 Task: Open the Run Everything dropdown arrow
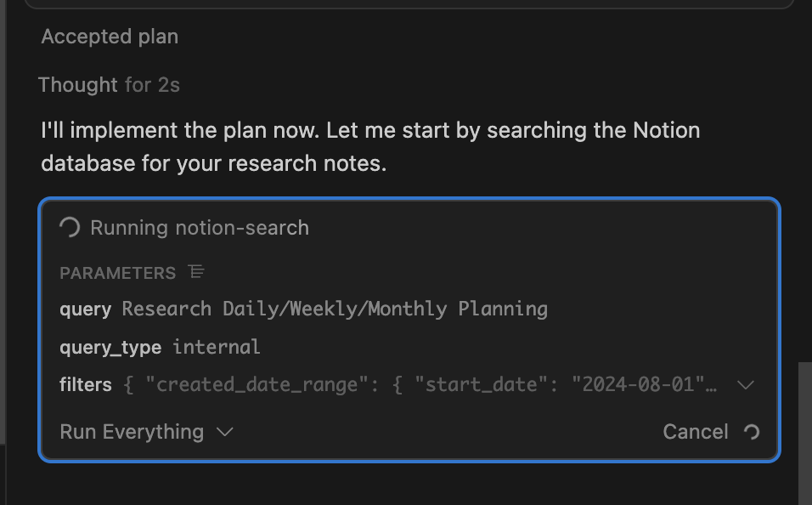coord(225,432)
